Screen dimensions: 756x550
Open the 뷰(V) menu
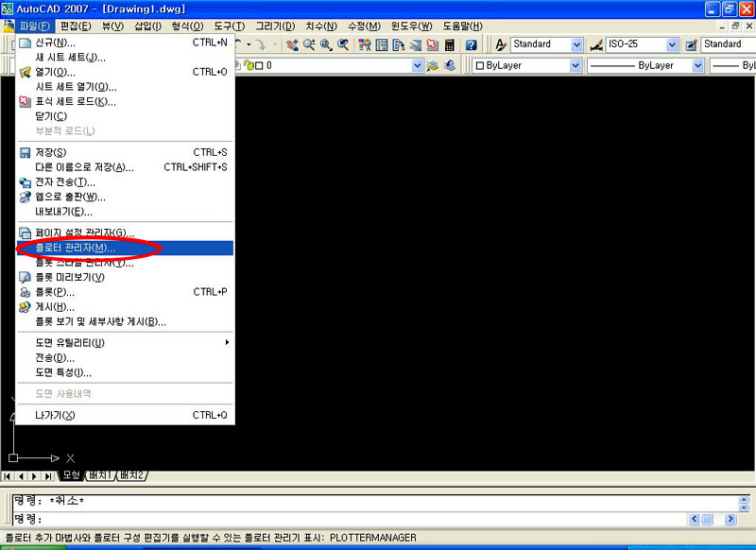(112, 26)
